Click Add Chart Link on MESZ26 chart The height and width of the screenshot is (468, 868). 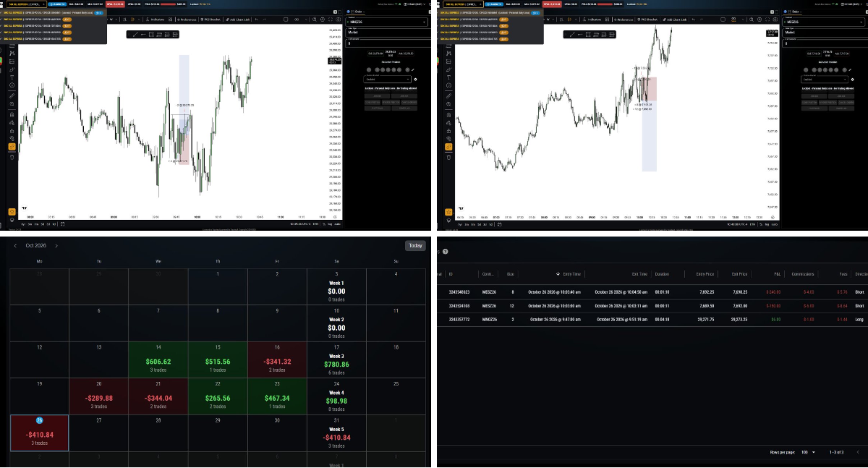pos(676,20)
